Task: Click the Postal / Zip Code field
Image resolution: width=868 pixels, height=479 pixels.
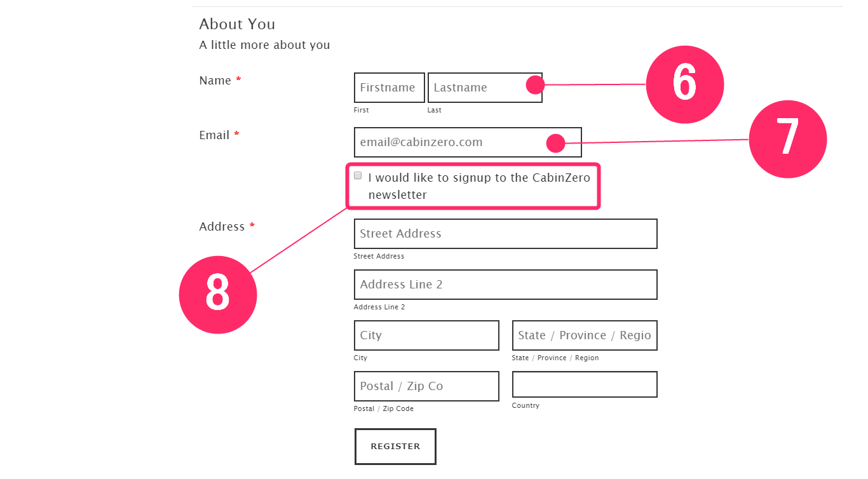Action: [x=426, y=386]
